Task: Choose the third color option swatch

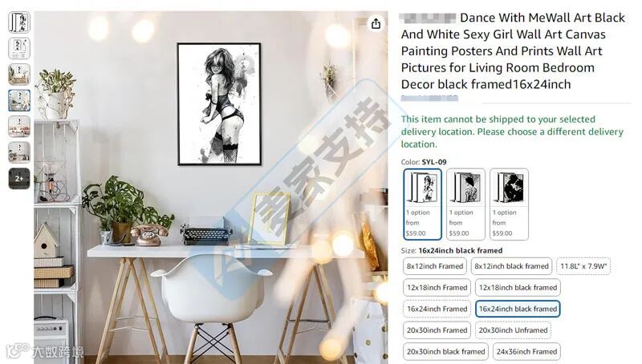Action: tap(509, 204)
